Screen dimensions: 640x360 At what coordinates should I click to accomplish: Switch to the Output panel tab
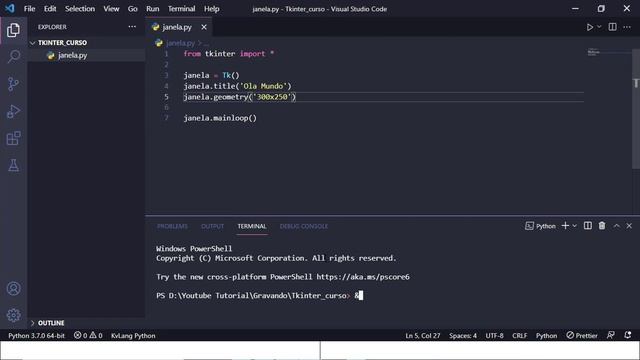(x=212, y=226)
